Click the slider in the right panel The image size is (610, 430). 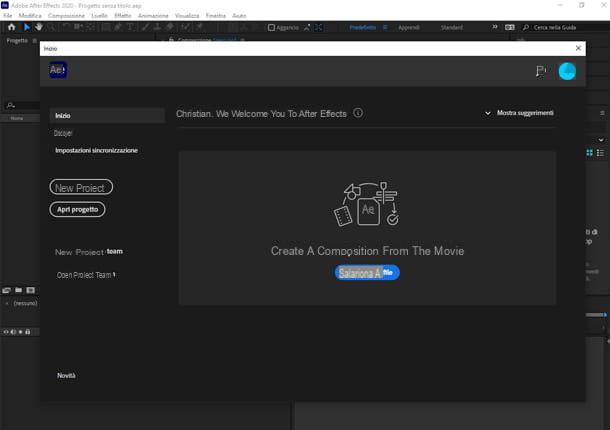point(596,314)
